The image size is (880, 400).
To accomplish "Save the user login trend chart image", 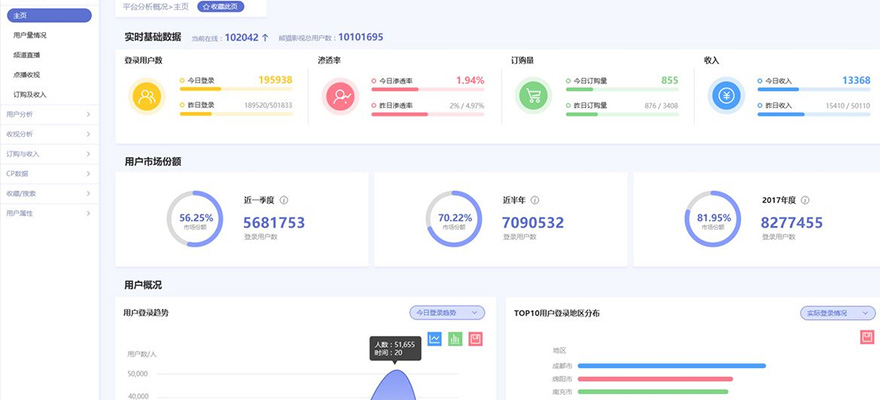I will (475, 339).
